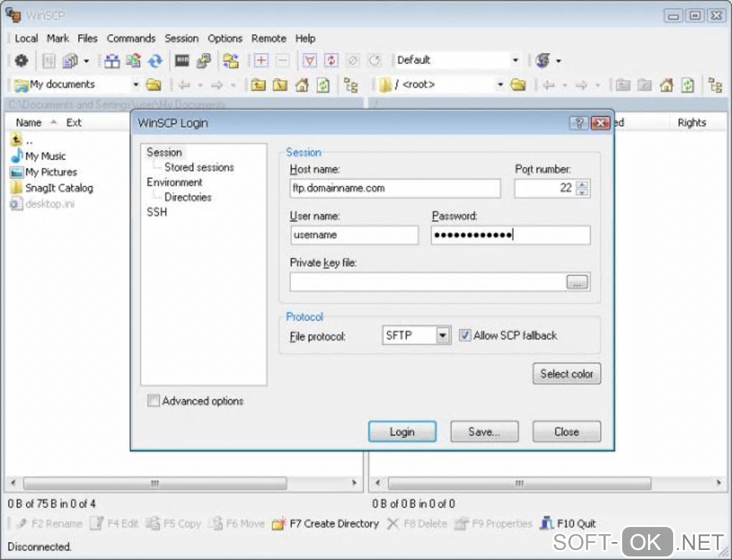
Task: Open dropdown arrow beside the globe icon
Action: coord(558,61)
